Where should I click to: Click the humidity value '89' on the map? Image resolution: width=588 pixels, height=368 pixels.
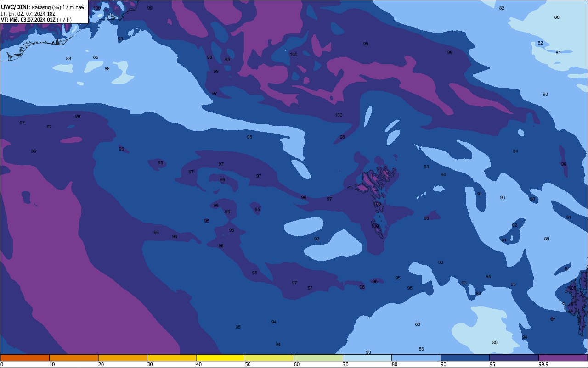547,239
